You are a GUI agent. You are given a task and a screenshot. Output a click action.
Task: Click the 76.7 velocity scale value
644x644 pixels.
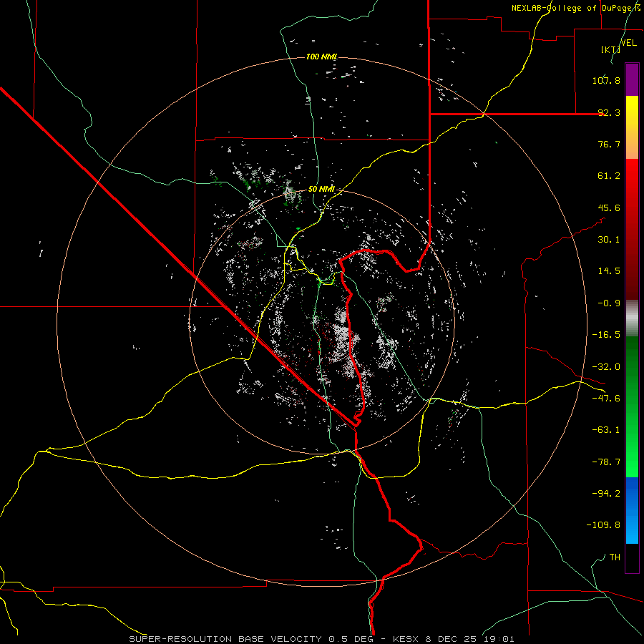pyautogui.click(x=609, y=144)
